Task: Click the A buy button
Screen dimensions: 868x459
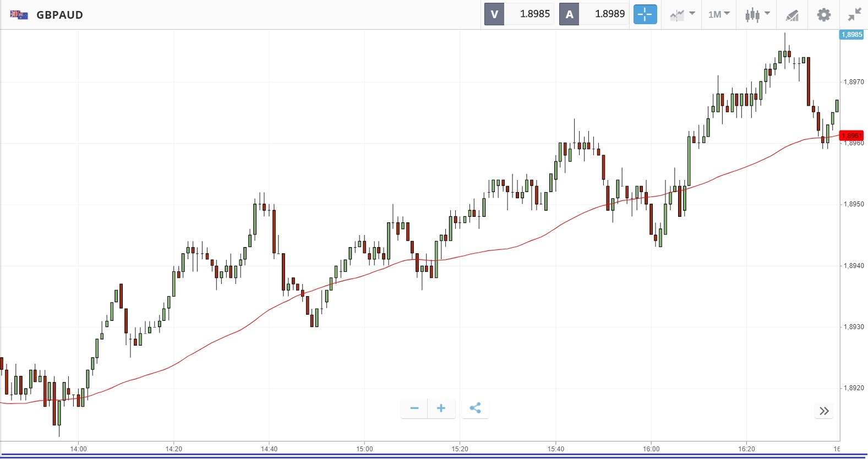Action: [569, 14]
